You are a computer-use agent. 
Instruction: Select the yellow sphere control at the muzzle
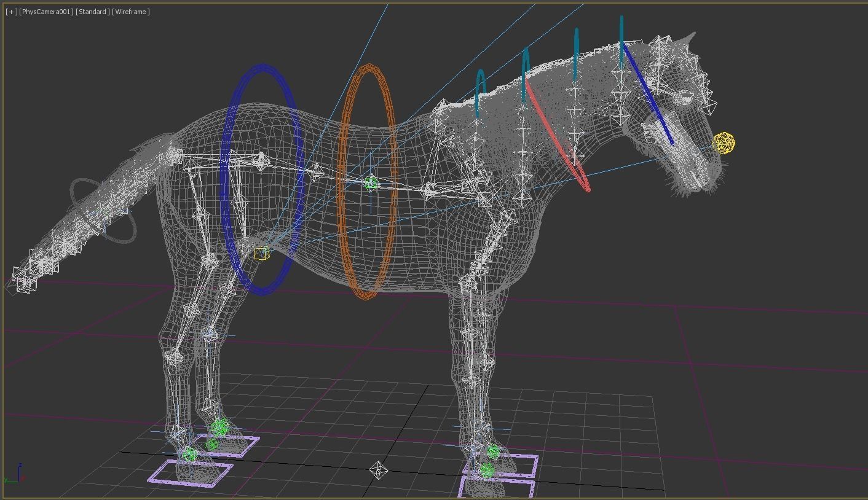coord(724,143)
